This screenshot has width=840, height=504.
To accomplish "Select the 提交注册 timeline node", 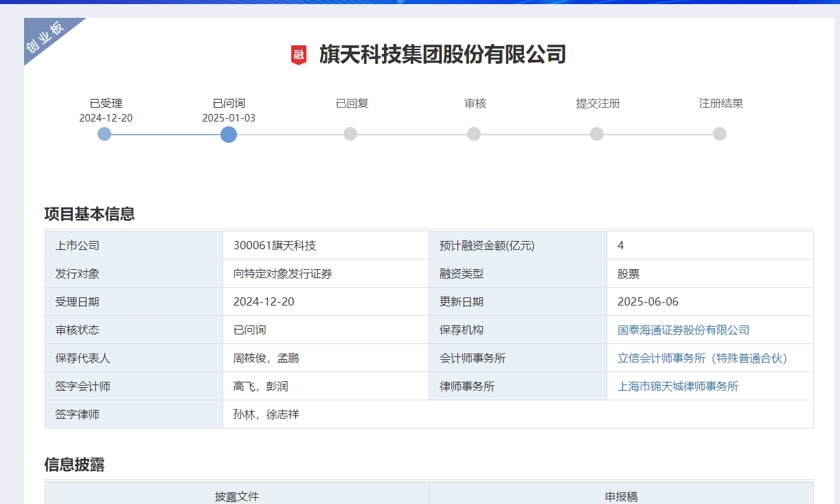I will pos(597,134).
